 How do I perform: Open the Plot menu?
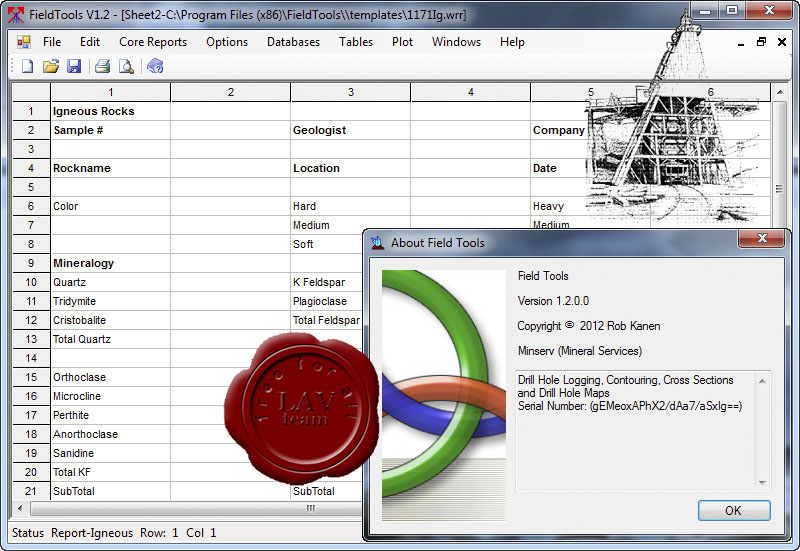pyautogui.click(x=403, y=42)
